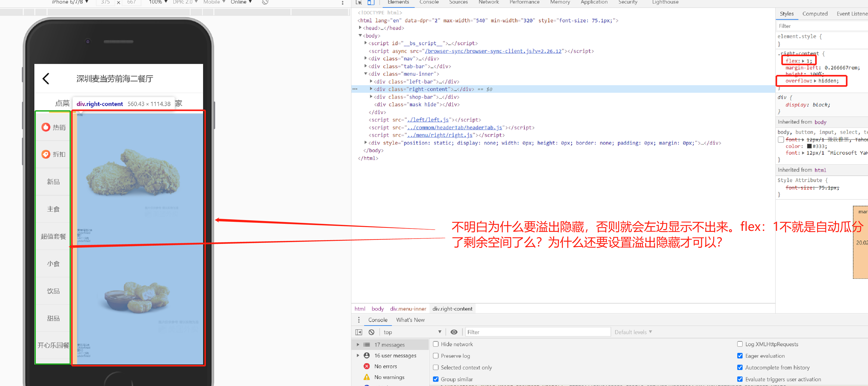This screenshot has width=868, height=386.
Task: Open device toolbar more options menu
Action: (x=343, y=3)
